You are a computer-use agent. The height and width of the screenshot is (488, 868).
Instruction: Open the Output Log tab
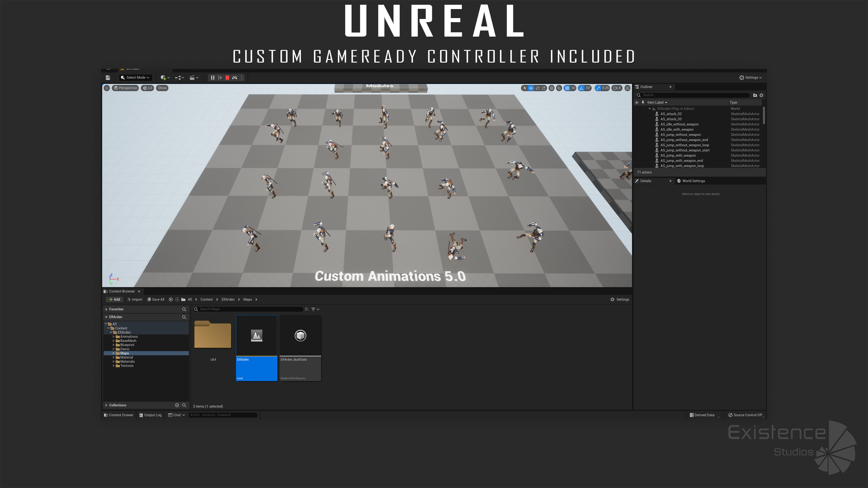coord(150,415)
